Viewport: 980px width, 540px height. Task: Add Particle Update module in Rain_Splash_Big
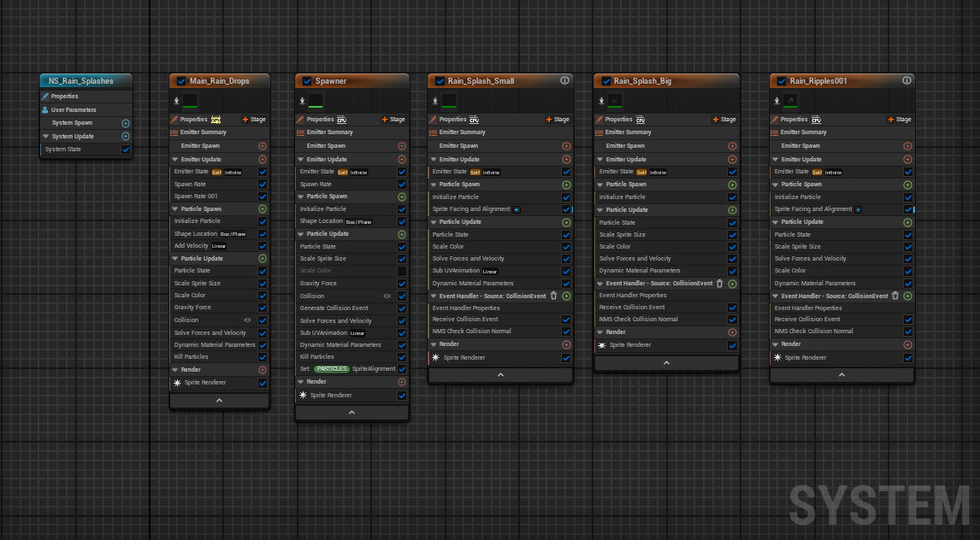point(732,210)
